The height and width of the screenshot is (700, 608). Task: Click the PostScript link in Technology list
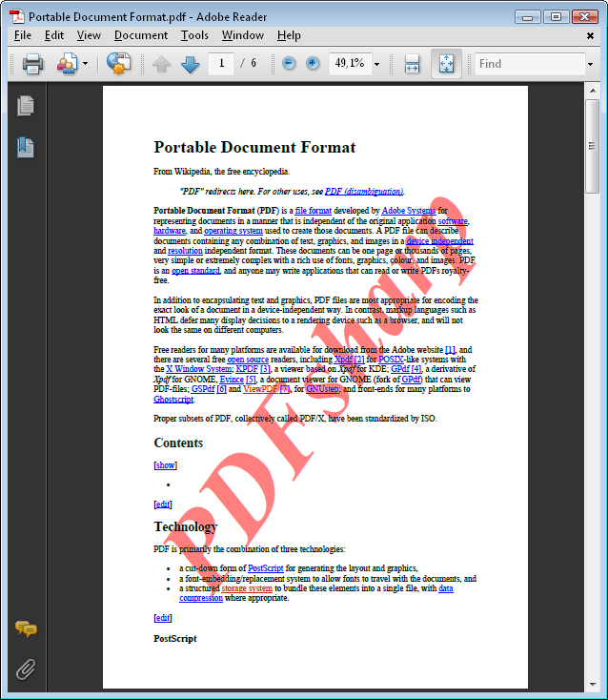[x=265, y=567]
